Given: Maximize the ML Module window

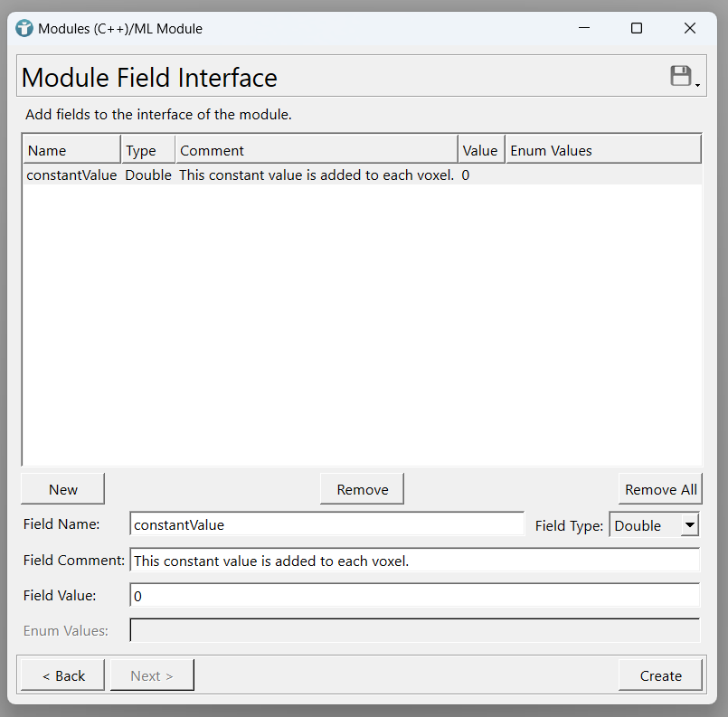Looking at the screenshot, I should coord(636,28).
